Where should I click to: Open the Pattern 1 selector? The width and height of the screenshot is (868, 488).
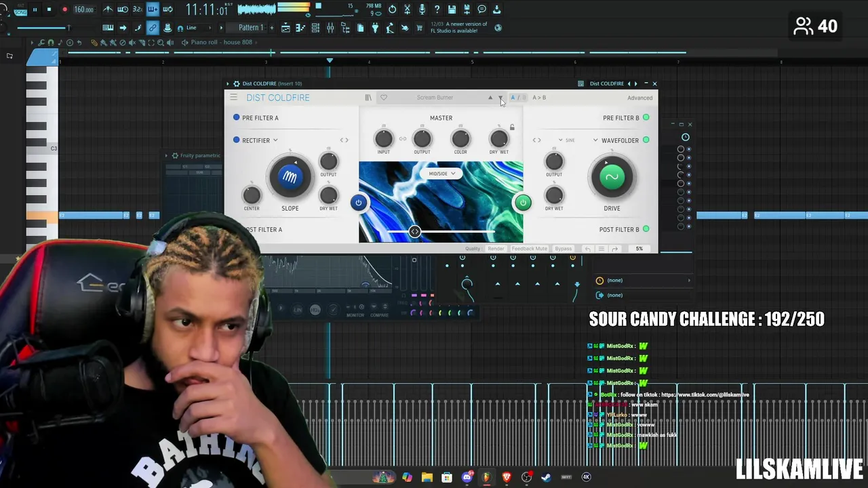pyautogui.click(x=251, y=28)
